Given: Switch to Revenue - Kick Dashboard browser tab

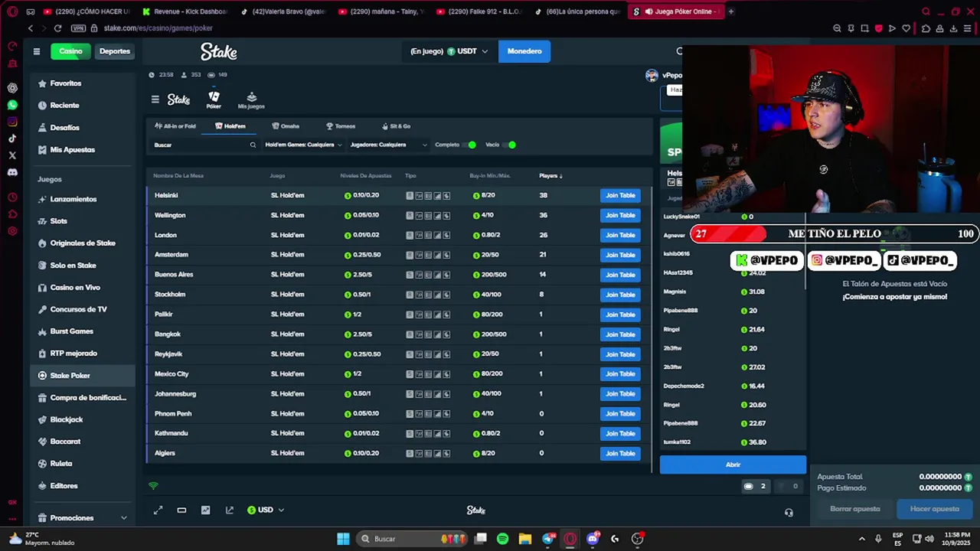Looking at the screenshot, I should click(185, 11).
